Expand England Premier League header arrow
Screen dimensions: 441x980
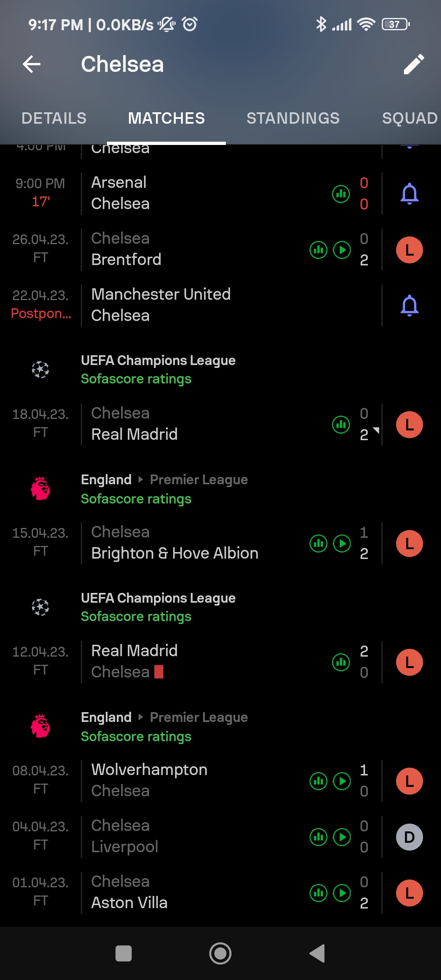[x=141, y=479]
